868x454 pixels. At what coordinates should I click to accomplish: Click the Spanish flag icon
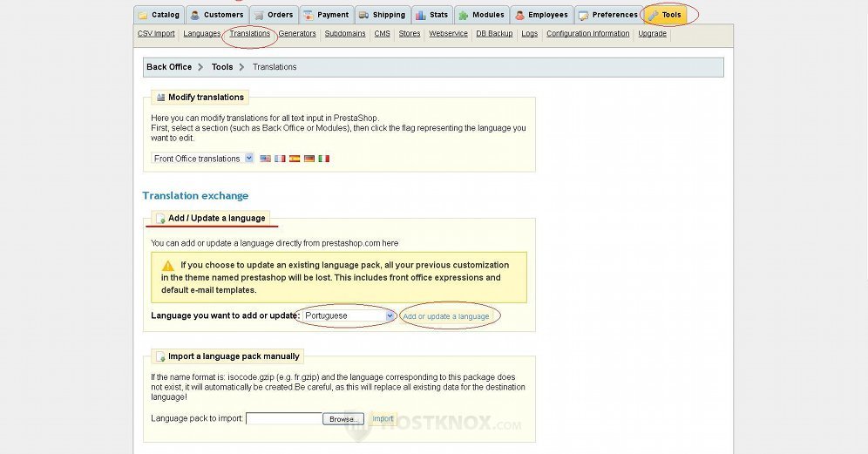tap(295, 159)
